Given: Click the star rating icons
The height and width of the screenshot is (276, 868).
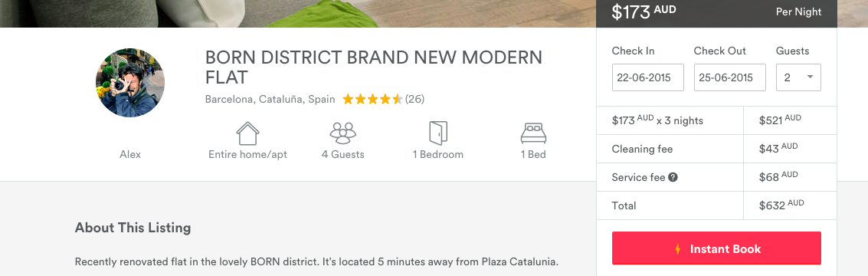Looking at the screenshot, I should 372,100.
